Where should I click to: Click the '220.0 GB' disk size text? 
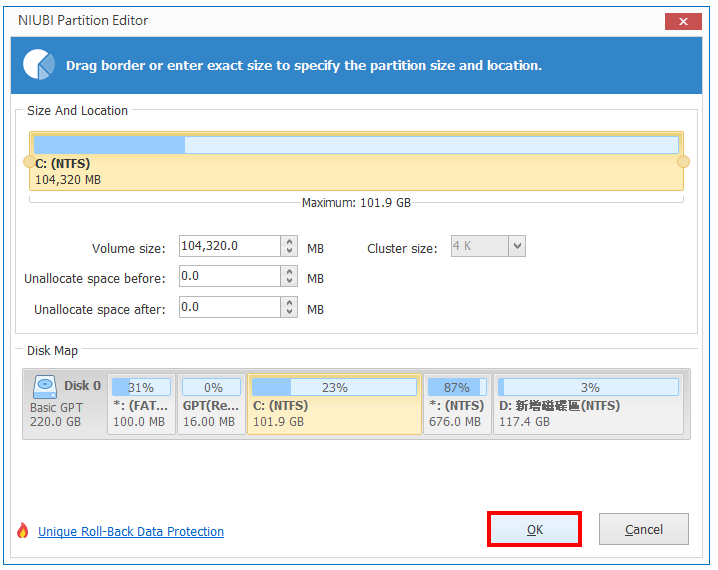tap(55, 422)
